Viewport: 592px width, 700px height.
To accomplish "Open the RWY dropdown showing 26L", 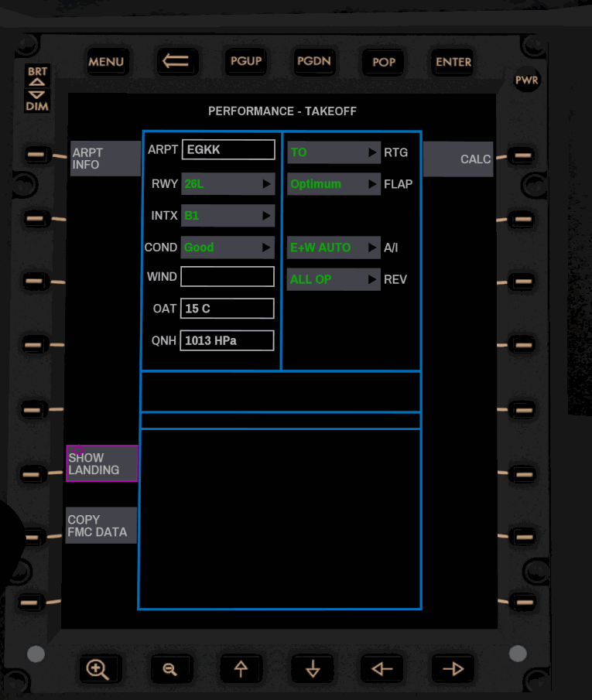I will [228, 184].
